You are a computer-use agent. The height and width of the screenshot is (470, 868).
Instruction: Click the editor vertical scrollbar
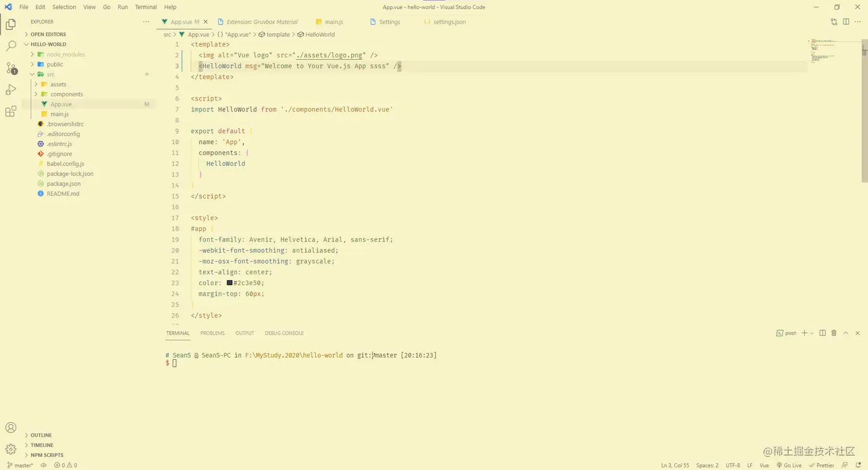pyautogui.click(x=865, y=112)
